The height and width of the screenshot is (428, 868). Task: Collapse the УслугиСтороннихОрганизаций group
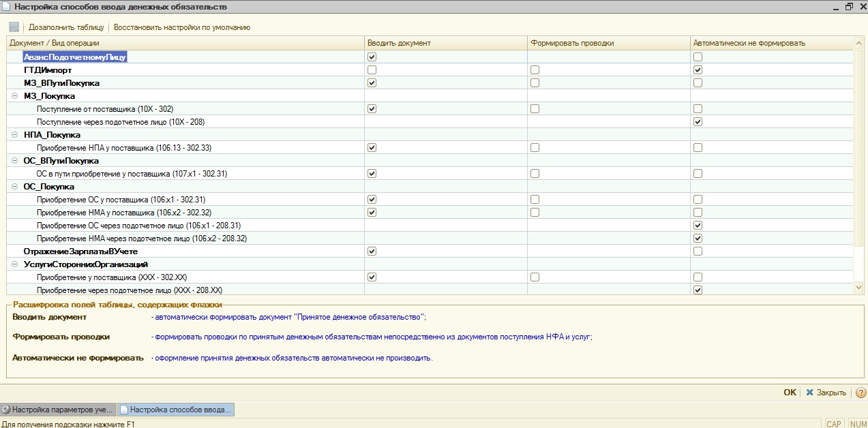(15, 264)
